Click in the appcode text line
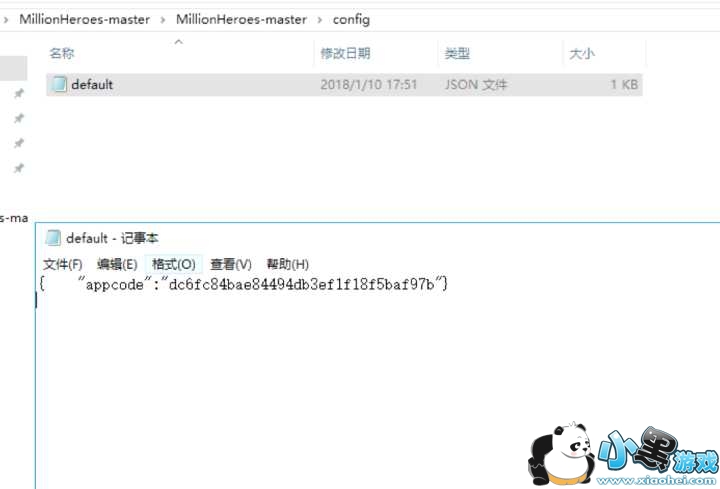720x489 pixels. click(x=244, y=284)
